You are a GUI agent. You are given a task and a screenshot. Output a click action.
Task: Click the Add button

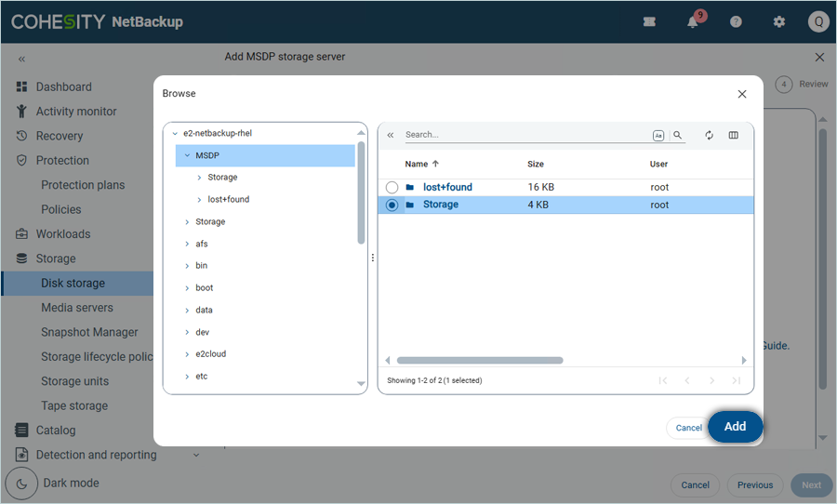735,427
